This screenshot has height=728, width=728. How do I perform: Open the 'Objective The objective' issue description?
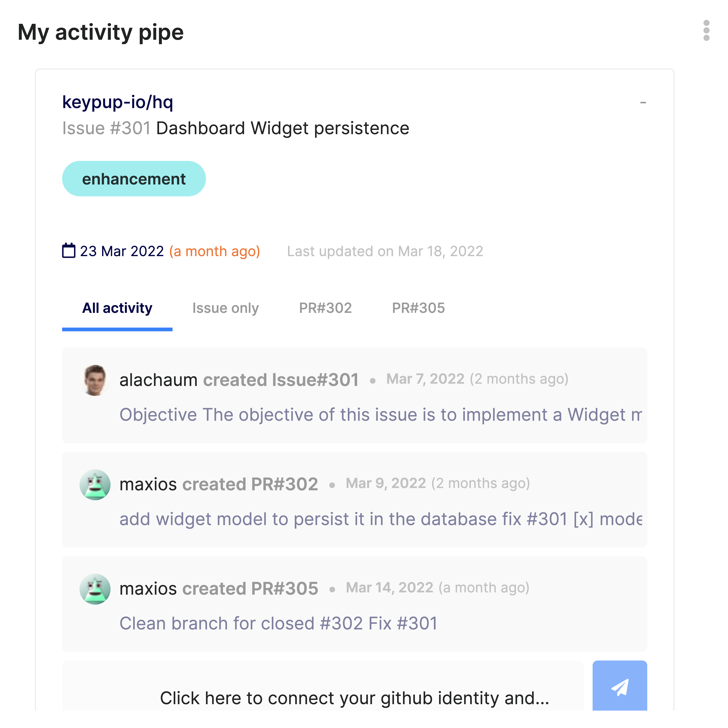[x=381, y=415]
